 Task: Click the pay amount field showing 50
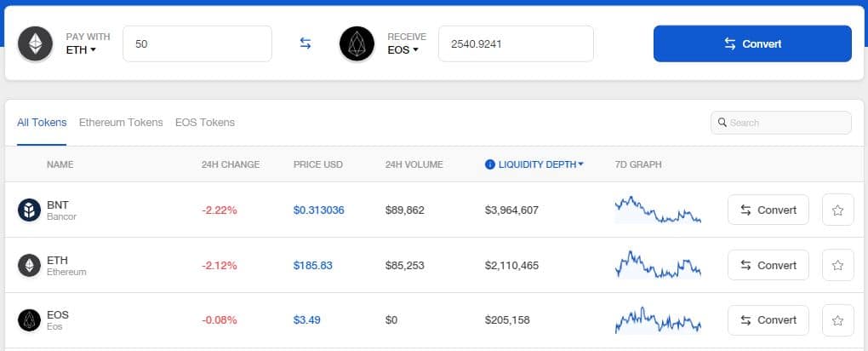pyautogui.click(x=197, y=43)
